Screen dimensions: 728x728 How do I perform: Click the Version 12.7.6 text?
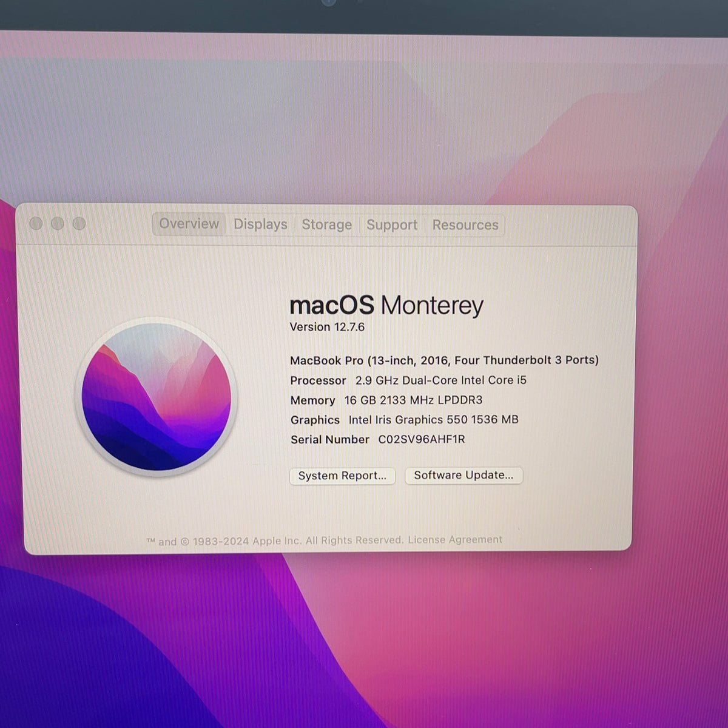pos(327,327)
